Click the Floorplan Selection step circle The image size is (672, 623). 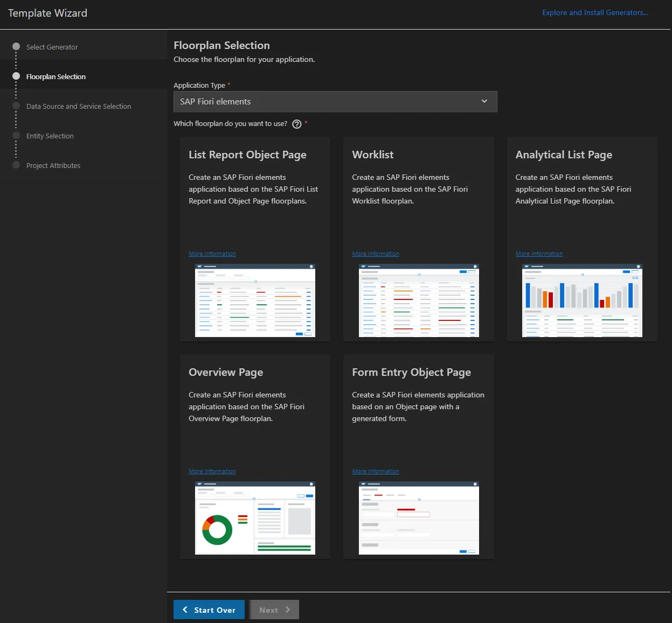[x=16, y=76]
